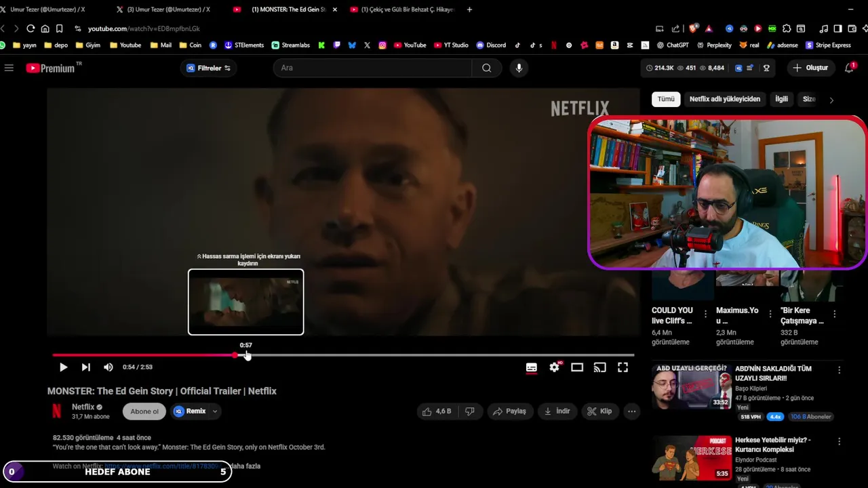Open options for ABD'NİN SAKLADIĞI video
Viewport: 868px width, 488px height.
[x=839, y=371]
